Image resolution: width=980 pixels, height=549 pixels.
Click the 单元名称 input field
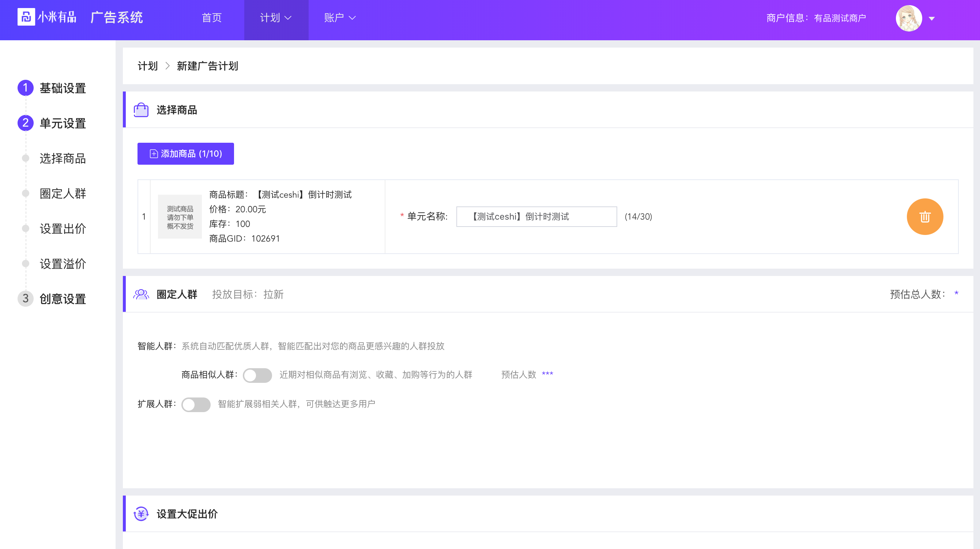(536, 217)
